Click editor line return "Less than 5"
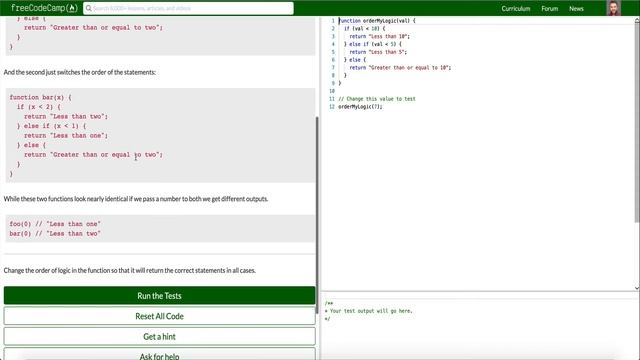 [x=378, y=52]
